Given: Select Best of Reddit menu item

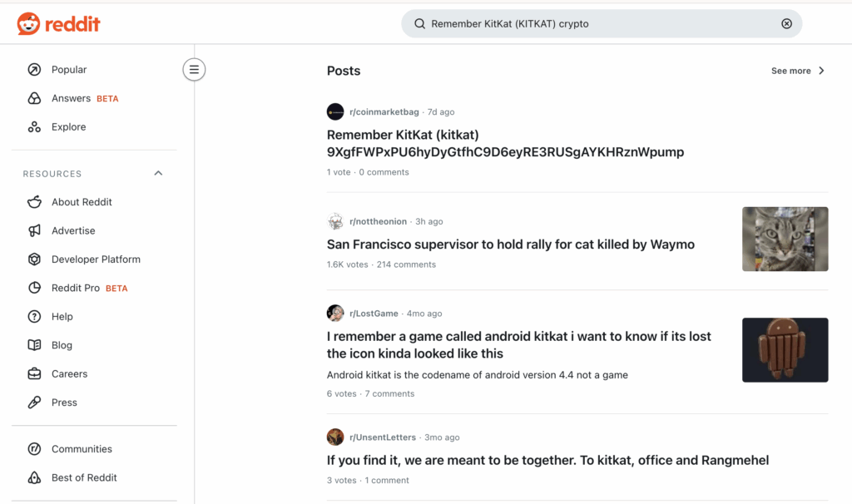Looking at the screenshot, I should pyautogui.click(x=84, y=477).
